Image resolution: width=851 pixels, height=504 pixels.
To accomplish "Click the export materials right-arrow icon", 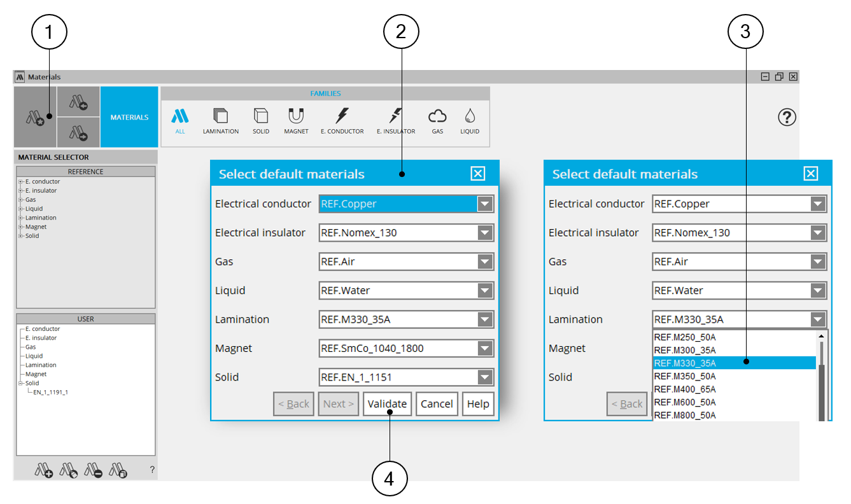I will pyautogui.click(x=78, y=132).
